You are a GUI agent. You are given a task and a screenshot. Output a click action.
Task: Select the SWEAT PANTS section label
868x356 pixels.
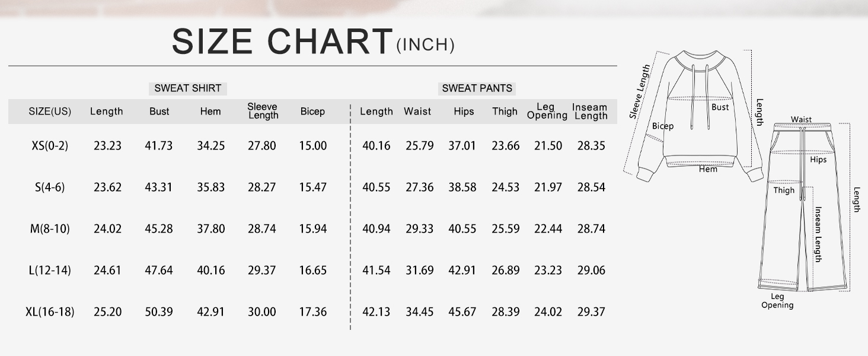click(x=477, y=88)
